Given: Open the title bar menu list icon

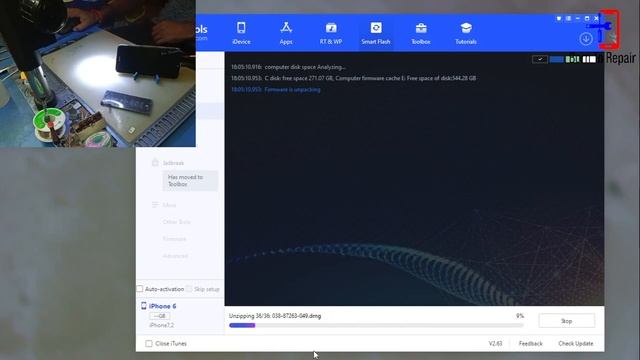Looking at the screenshot, I should (568, 18).
